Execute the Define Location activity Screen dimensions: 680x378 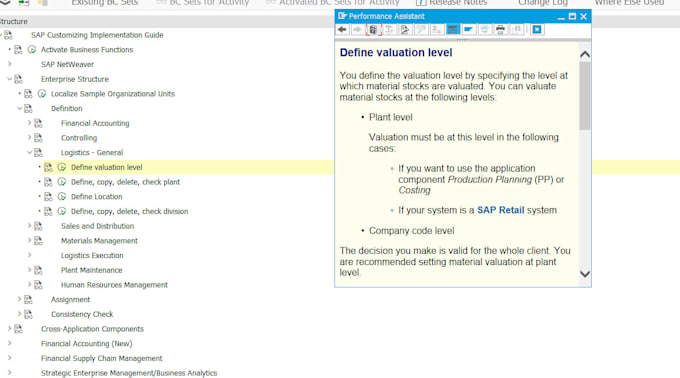(62, 197)
